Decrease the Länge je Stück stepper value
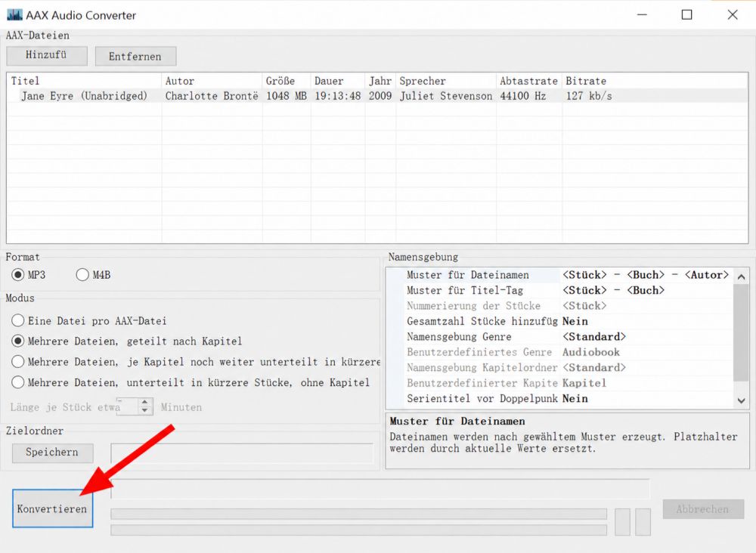This screenshot has height=553, width=756. (144, 410)
